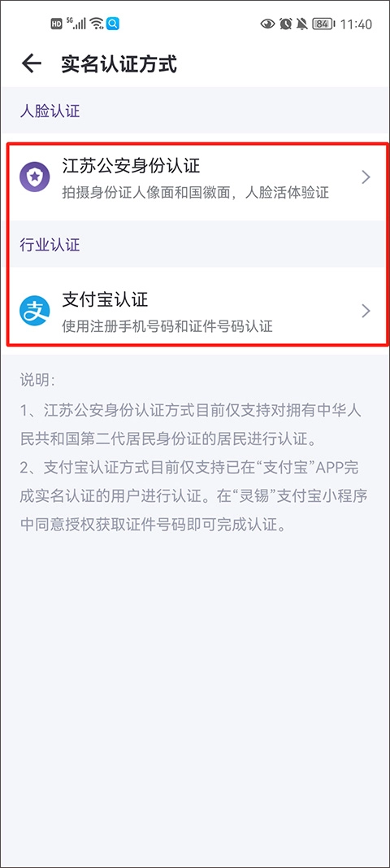Select 江苏公安身份认证 title text

(x=131, y=165)
